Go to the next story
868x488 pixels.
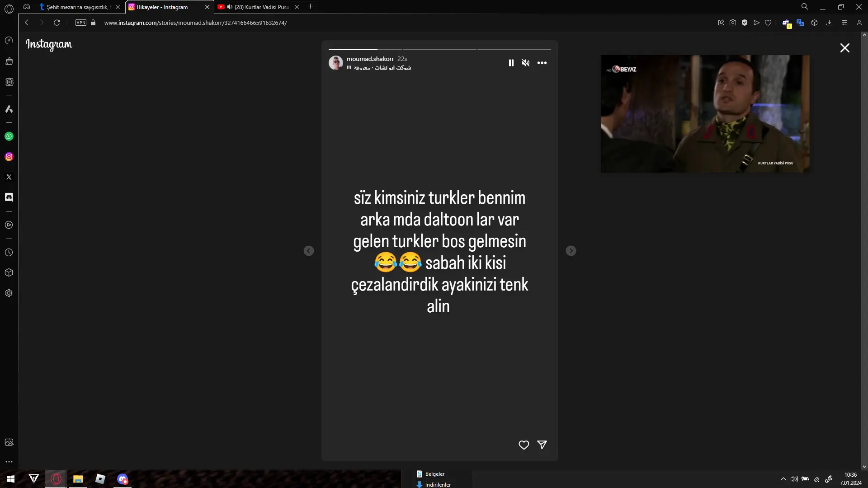(571, 251)
